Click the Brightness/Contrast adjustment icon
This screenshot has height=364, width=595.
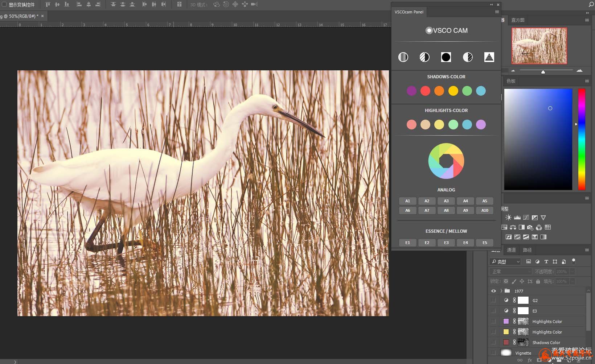tap(508, 218)
